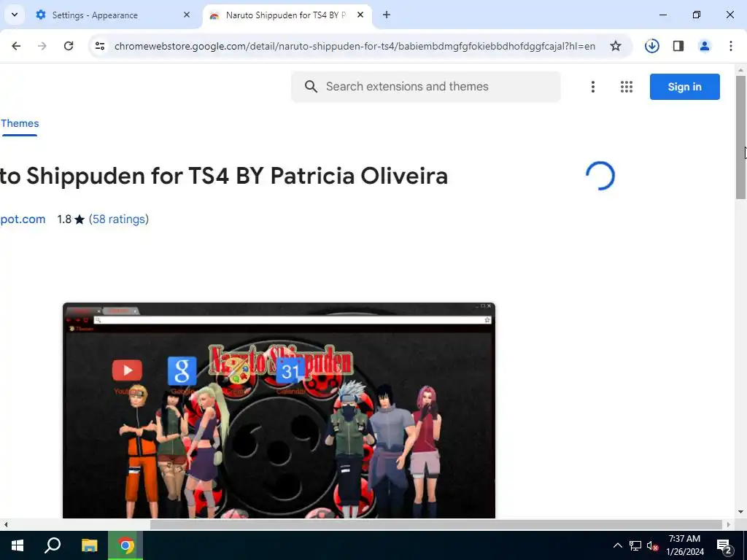747x560 pixels.
Task: Open the taskbar clock and date
Action: coord(684,545)
